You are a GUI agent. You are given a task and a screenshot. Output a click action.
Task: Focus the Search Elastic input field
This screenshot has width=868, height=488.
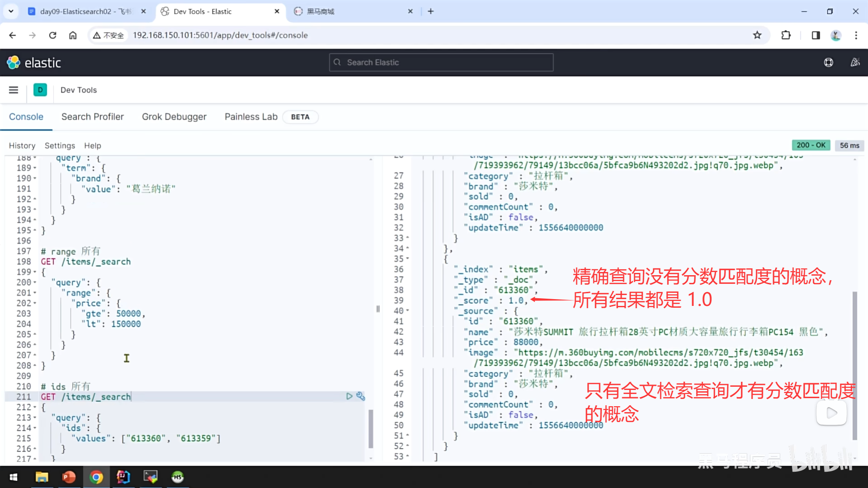click(x=441, y=62)
